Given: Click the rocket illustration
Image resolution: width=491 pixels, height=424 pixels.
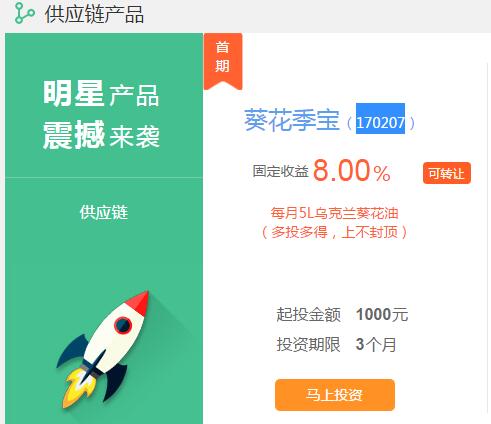Looking at the screenshot, I should tap(103, 349).
